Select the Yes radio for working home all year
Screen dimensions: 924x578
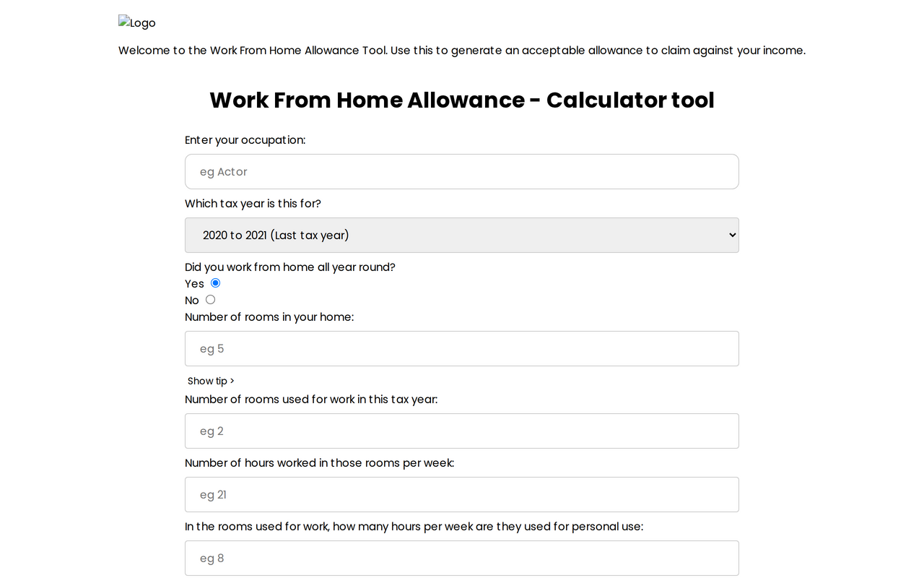coord(215,283)
